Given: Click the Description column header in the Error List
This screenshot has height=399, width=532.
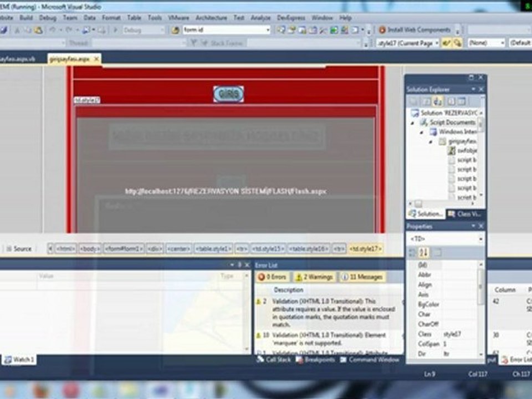Looking at the screenshot, I should pos(288,290).
